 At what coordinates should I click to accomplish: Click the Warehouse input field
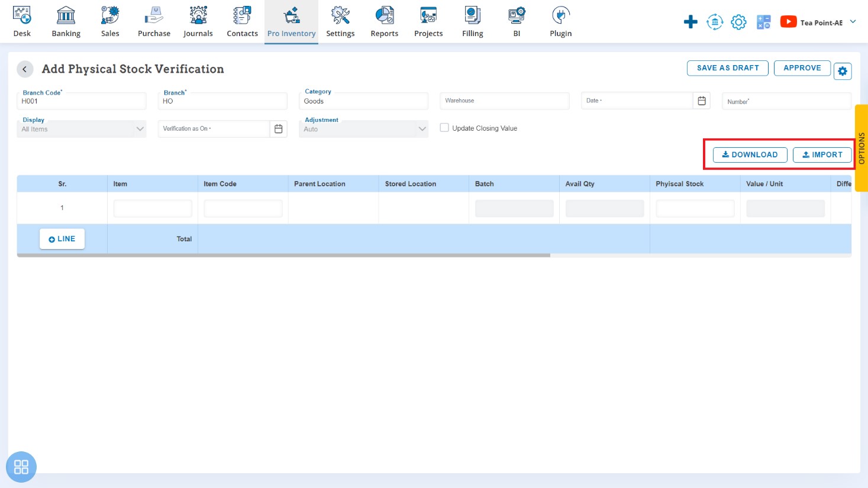click(504, 101)
